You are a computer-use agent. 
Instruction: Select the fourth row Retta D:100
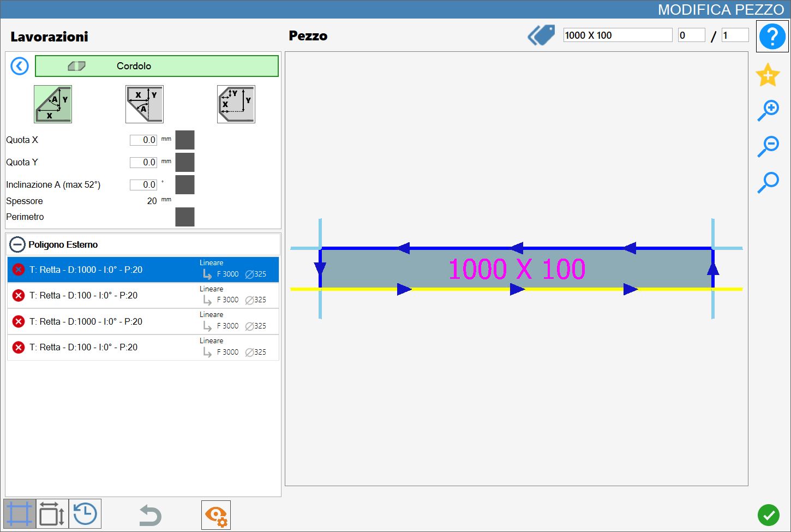pos(143,347)
